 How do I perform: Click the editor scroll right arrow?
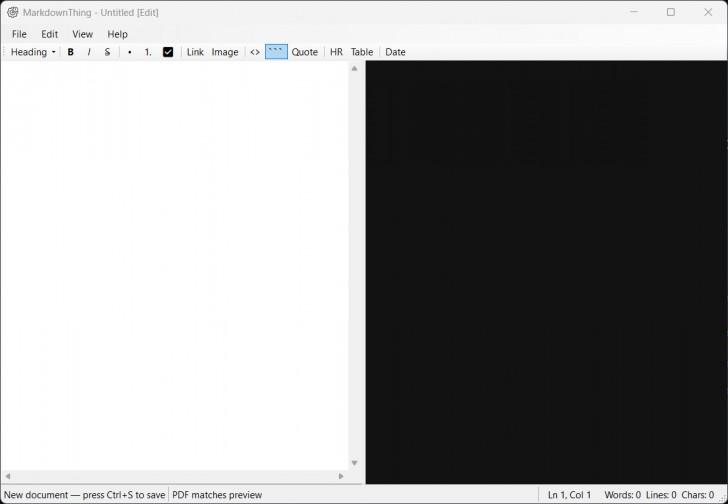coord(341,476)
